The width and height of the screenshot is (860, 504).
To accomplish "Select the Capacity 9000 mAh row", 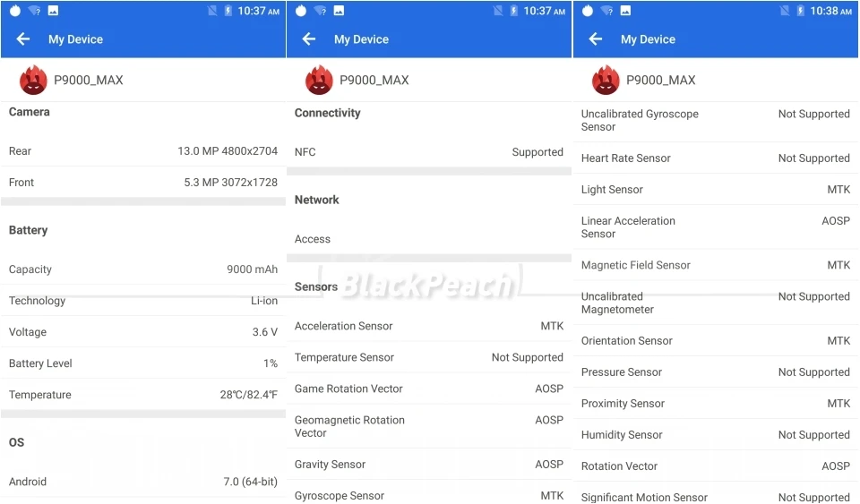I will pyautogui.click(x=143, y=269).
